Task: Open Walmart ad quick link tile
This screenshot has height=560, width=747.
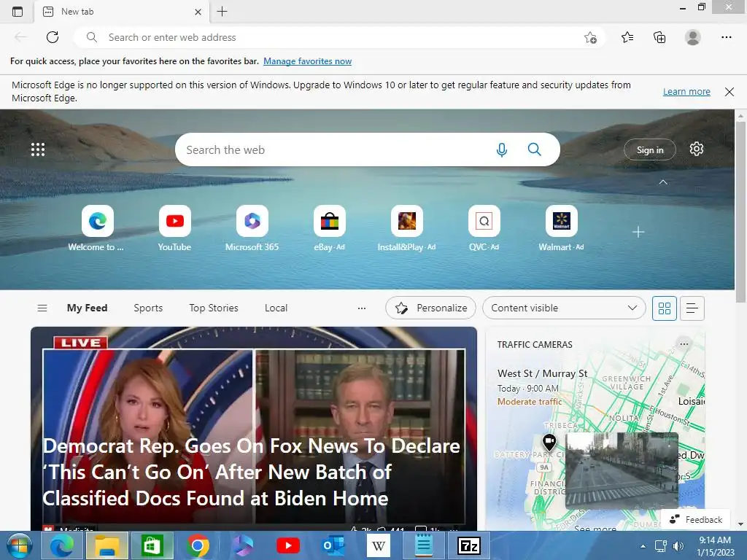Action: tap(561, 228)
